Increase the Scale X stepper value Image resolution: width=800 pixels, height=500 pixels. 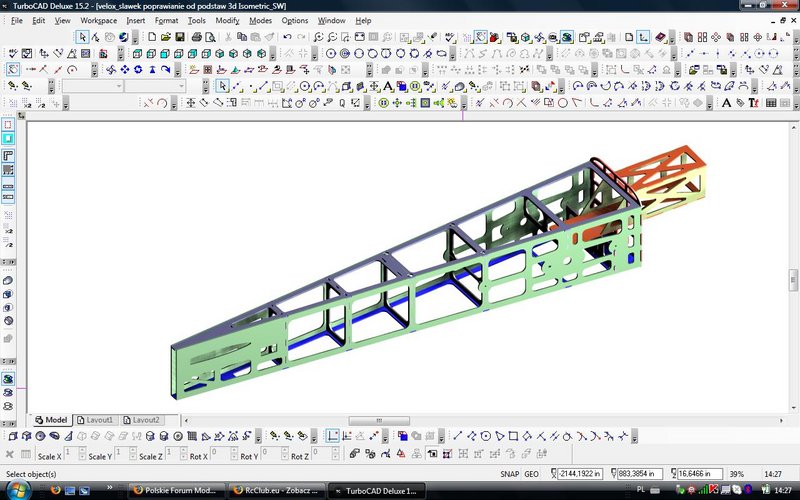[82, 450]
